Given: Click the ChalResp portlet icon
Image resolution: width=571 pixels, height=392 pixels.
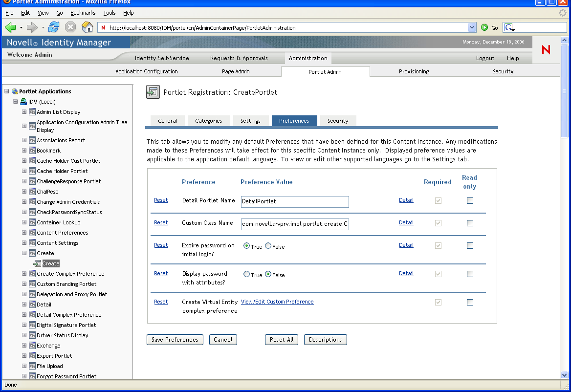Looking at the screenshot, I should coord(32,192).
